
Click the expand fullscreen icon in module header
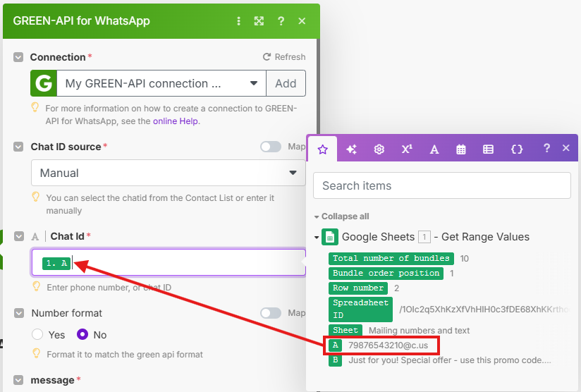click(259, 21)
